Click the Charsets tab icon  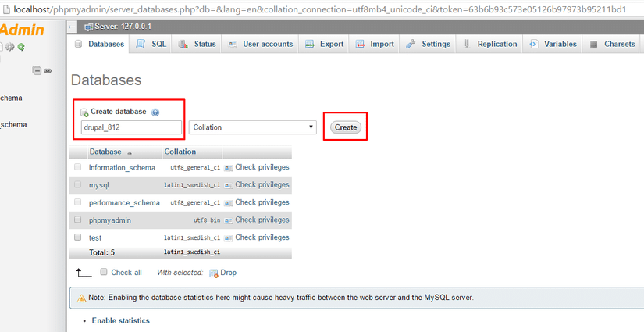[x=593, y=44]
